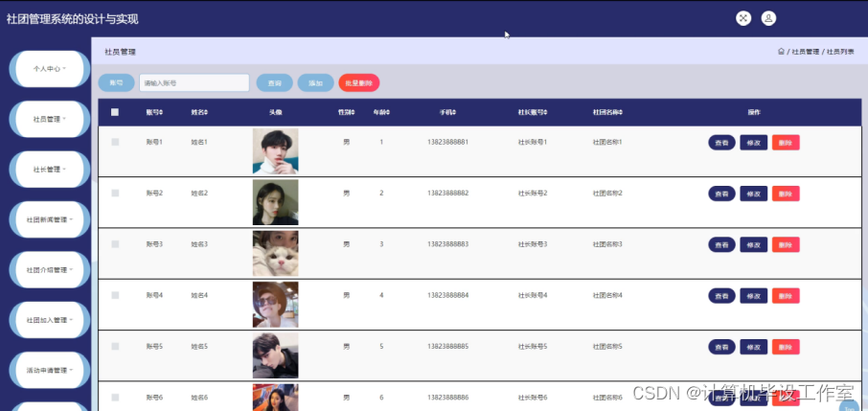868x411 pixels.
Task: Check the row checkbox for 账号4
Action: click(x=115, y=295)
